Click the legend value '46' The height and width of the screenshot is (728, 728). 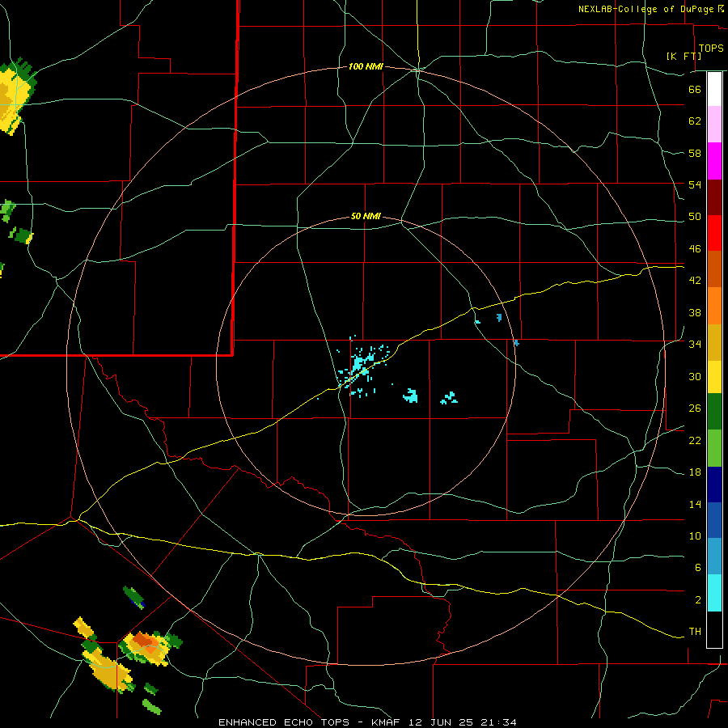click(695, 249)
